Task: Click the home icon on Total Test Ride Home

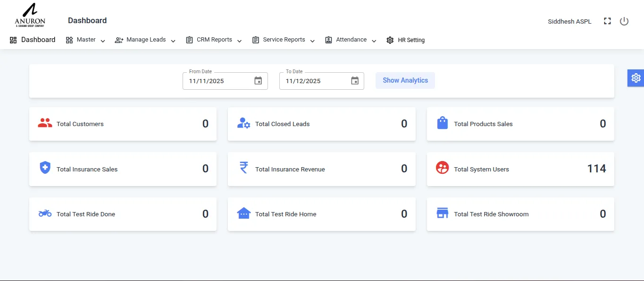Action: click(243, 213)
